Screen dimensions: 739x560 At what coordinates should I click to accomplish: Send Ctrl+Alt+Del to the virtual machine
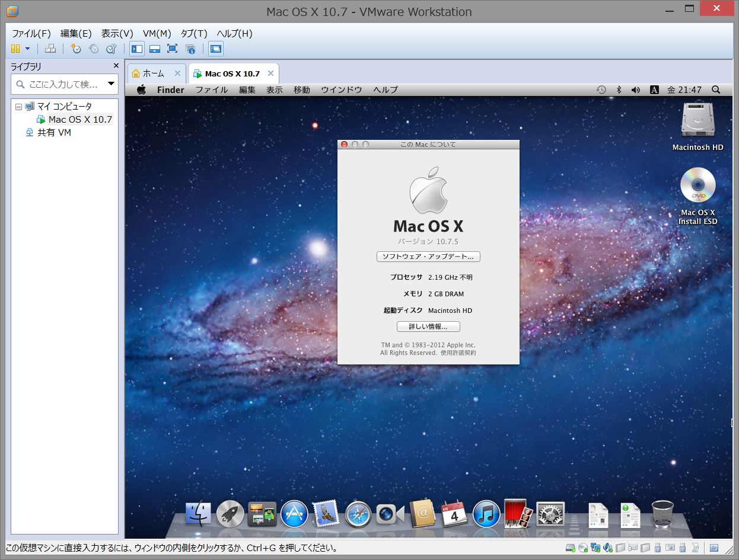coord(50,49)
